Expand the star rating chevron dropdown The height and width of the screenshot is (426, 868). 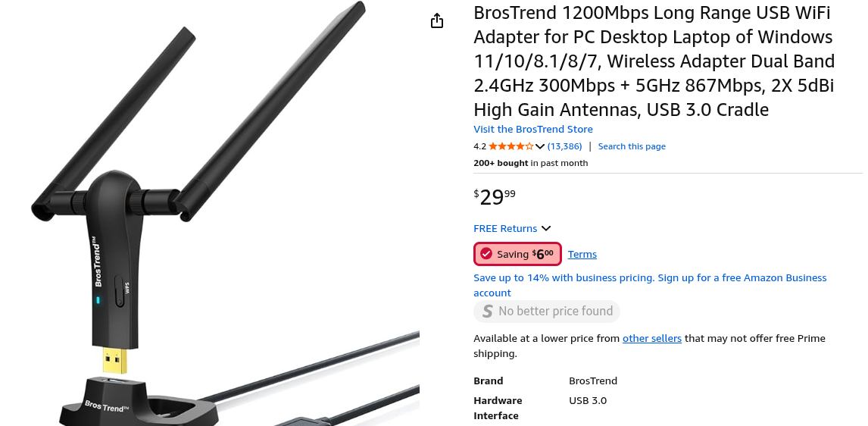coord(540,146)
